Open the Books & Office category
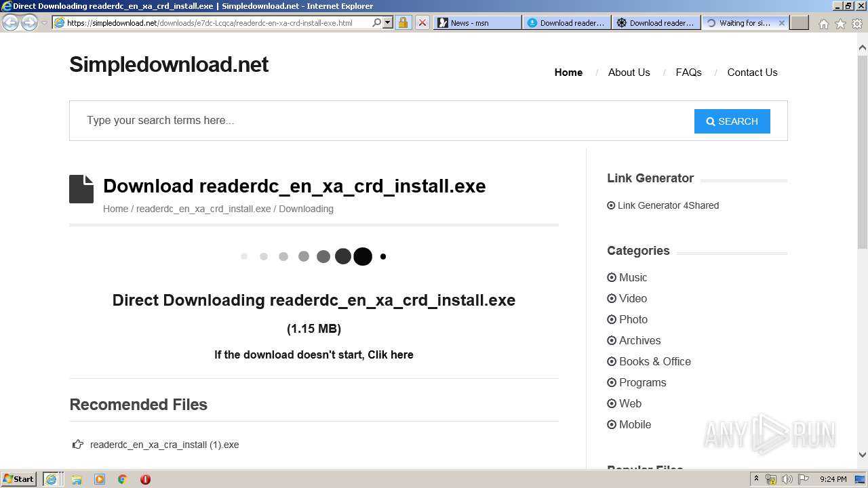The image size is (868, 488). click(655, 361)
